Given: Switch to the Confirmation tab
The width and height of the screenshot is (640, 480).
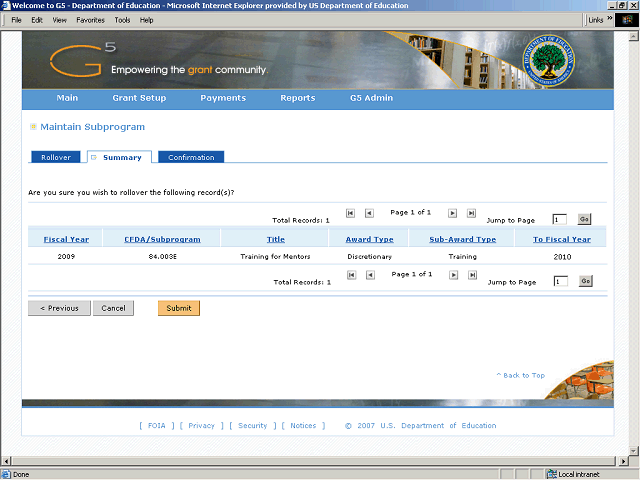Looking at the screenshot, I should [x=191, y=157].
